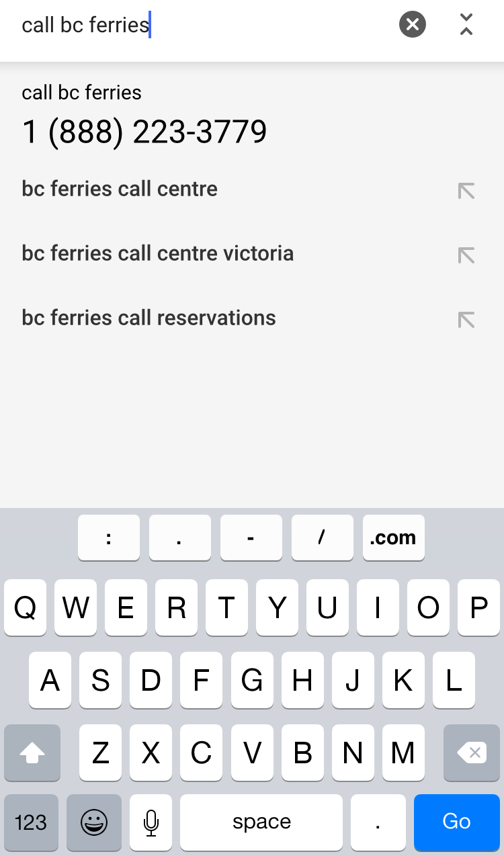Fill in 'bc ferries call centre' arrow icon
This screenshot has height=856, width=504.
pos(466,191)
